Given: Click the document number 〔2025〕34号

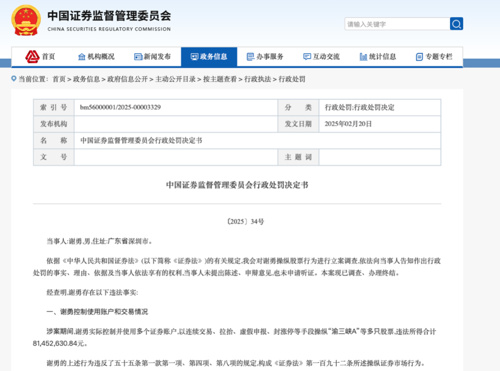Looking at the screenshot, I should 245,222.
